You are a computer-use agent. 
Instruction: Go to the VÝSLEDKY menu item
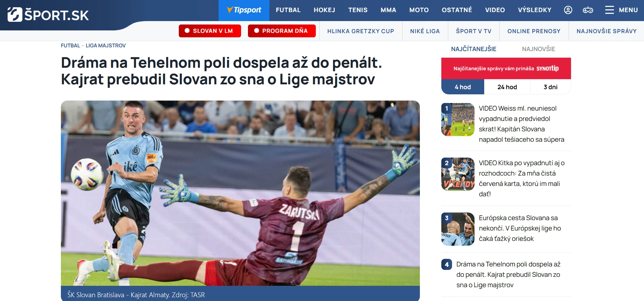pos(535,10)
